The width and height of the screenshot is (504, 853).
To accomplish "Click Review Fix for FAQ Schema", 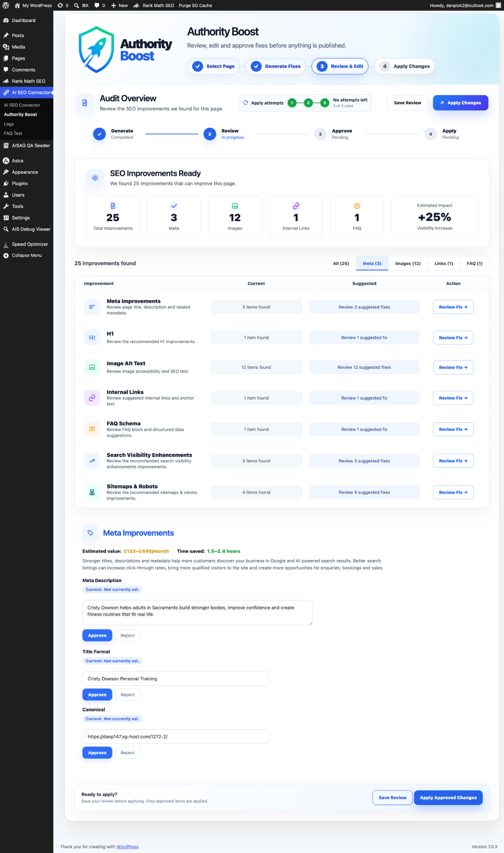I will click(x=453, y=429).
